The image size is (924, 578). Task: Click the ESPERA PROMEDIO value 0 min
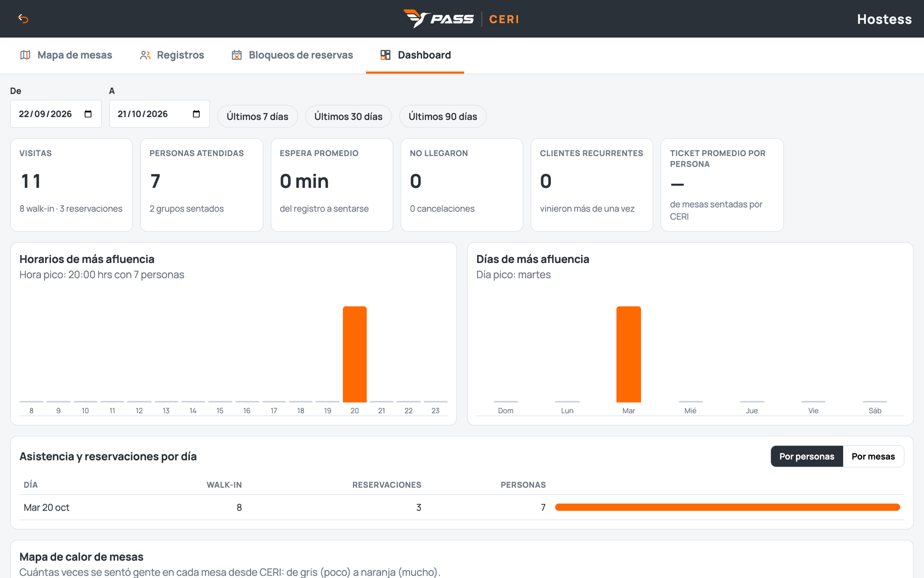(x=304, y=181)
